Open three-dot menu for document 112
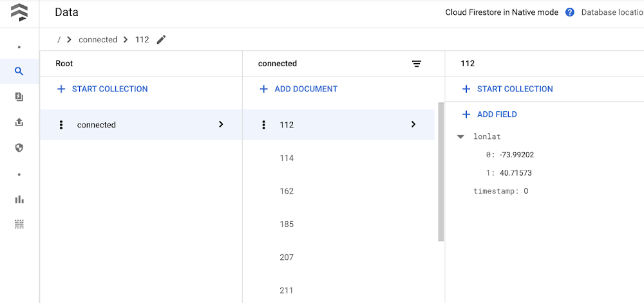Screen dimensions: 644x303 click(x=263, y=125)
